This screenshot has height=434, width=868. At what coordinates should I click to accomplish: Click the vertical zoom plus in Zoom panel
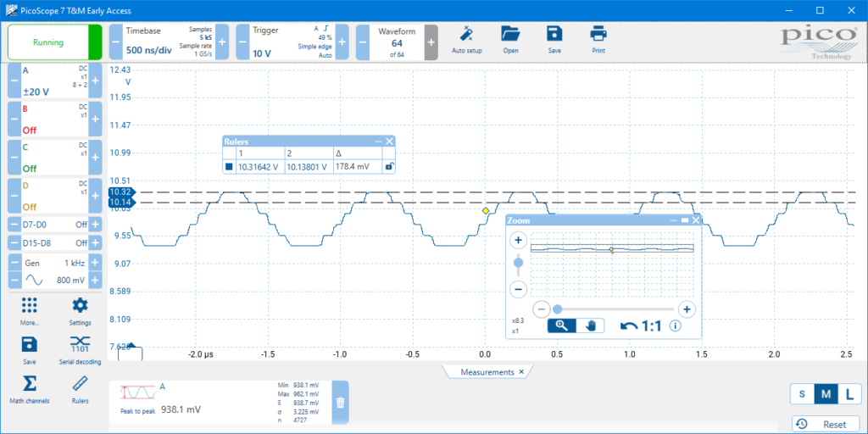(x=519, y=241)
